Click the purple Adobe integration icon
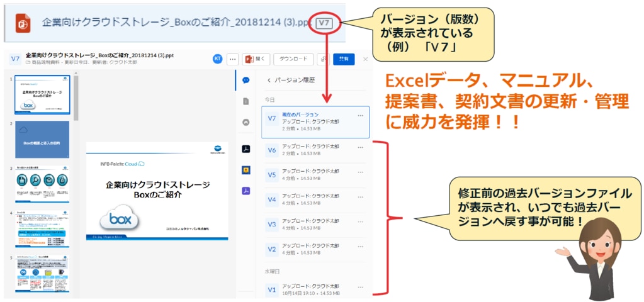The height and width of the screenshot is (302, 644). 246,191
